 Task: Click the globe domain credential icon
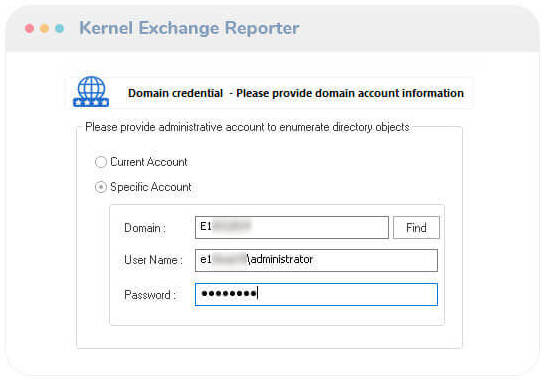pos(91,92)
